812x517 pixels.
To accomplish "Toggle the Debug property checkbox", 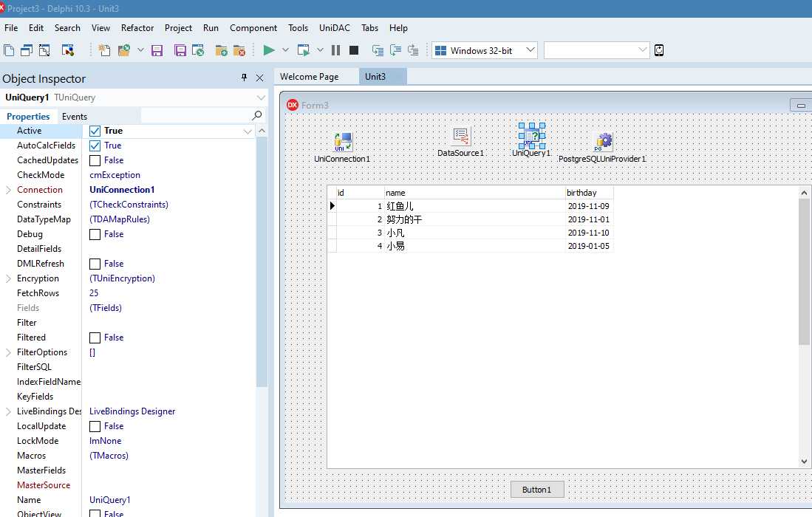I will 95,234.
